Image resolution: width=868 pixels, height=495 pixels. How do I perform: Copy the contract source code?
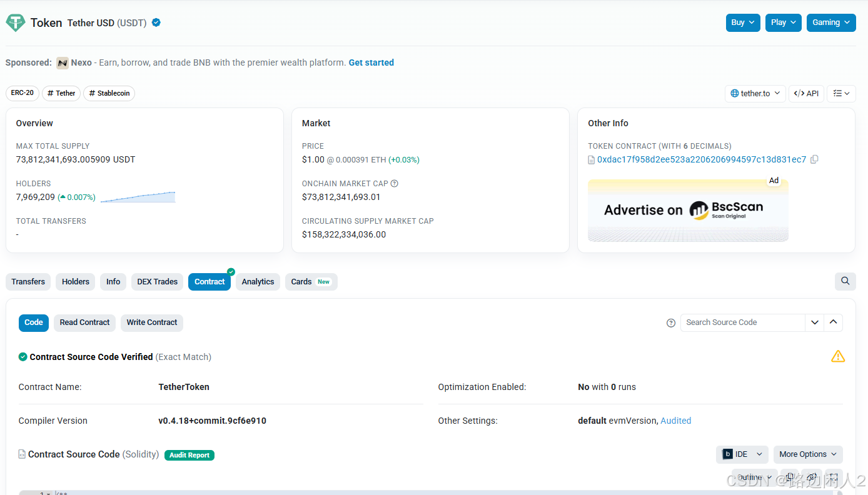click(x=790, y=477)
